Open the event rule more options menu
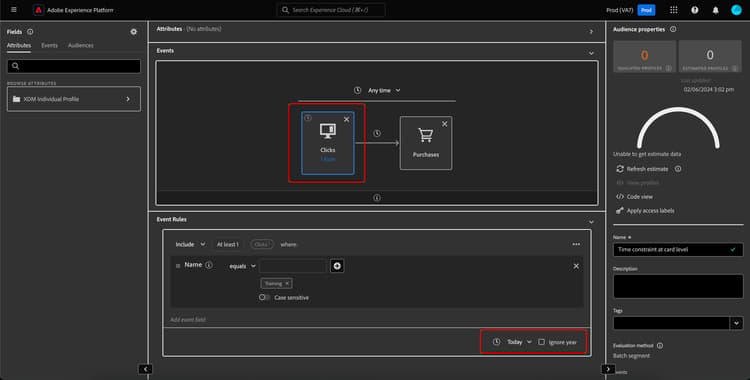This screenshot has width=750, height=380. pyautogui.click(x=576, y=245)
